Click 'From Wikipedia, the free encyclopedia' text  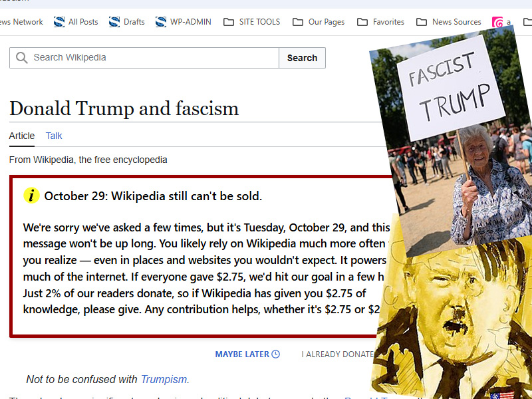pos(88,160)
